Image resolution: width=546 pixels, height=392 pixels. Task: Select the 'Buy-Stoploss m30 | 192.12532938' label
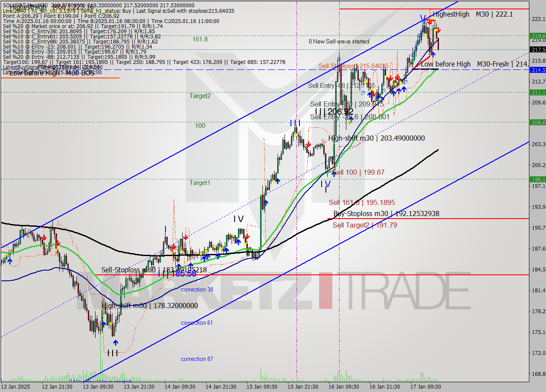(386, 213)
